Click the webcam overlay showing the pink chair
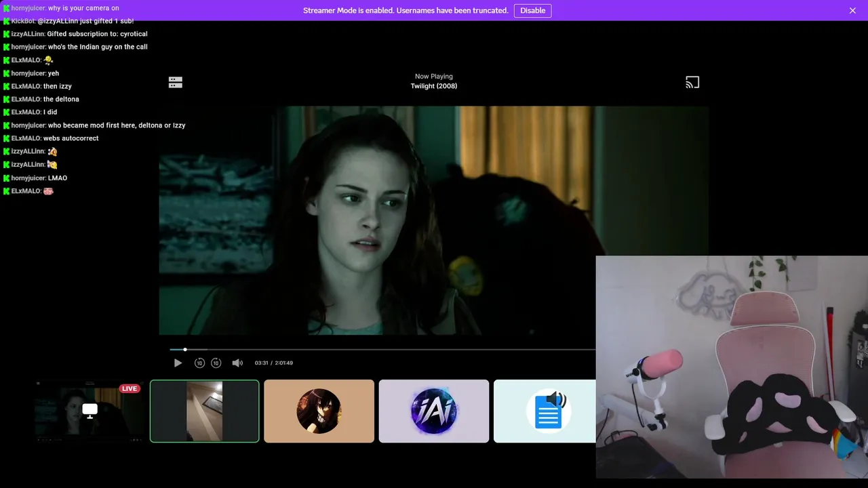Viewport: 868px width, 488px height. 732,367
